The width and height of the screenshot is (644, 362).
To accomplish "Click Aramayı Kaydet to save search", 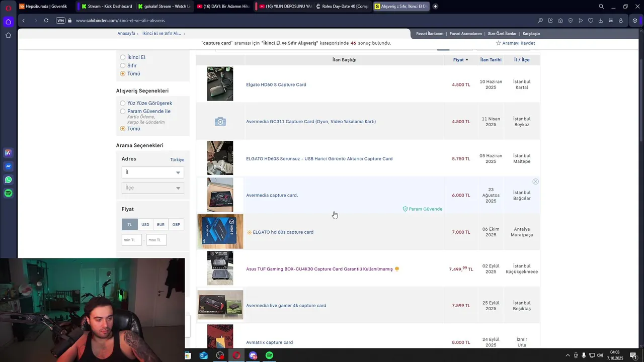I will click(x=515, y=43).
